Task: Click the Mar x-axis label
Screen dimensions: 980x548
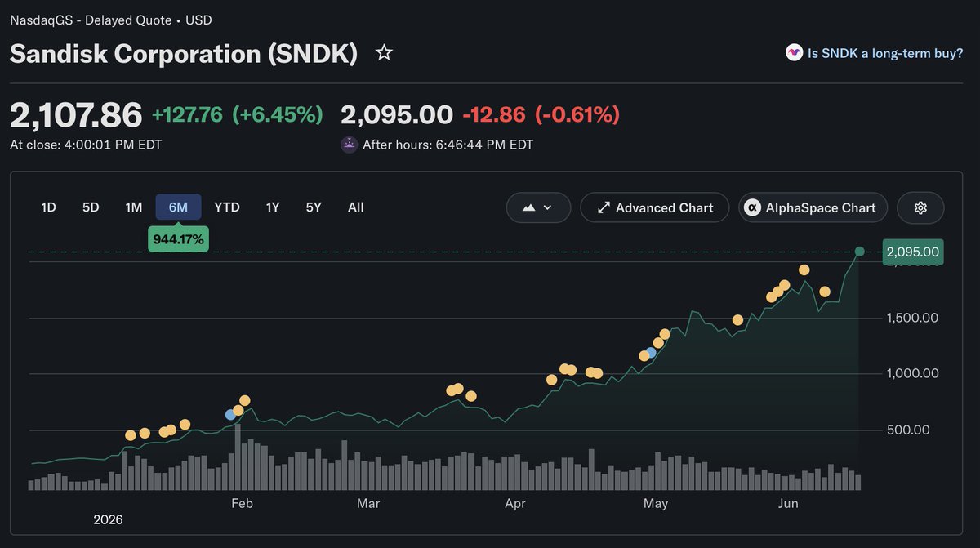Action: (x=368, y=503)
